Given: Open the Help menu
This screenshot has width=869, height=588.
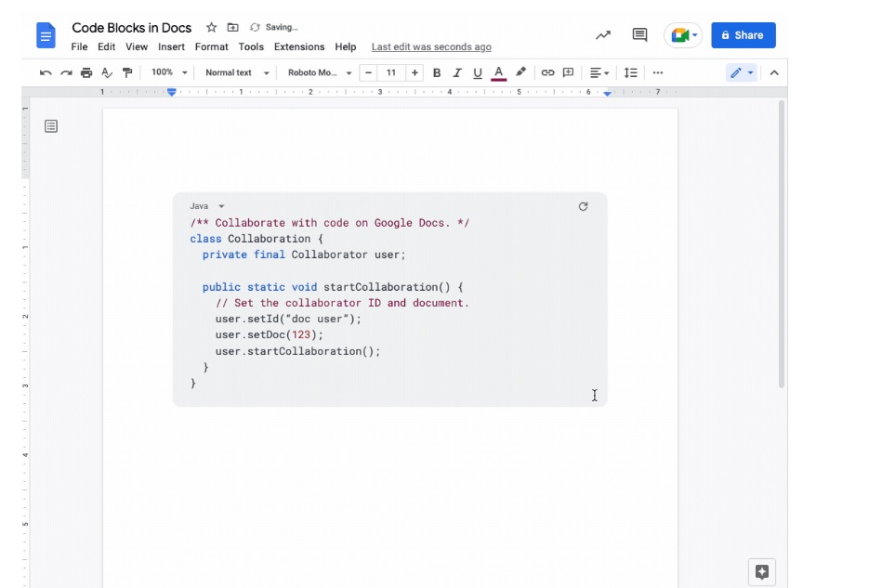Looking at the screenshot, I should click(345, 47).
